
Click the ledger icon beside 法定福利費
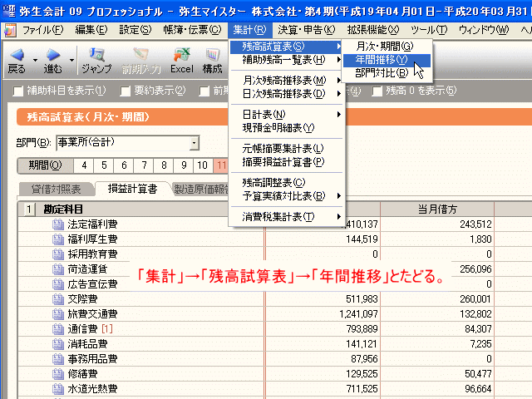pyautogui.click(x=58, y=224)
